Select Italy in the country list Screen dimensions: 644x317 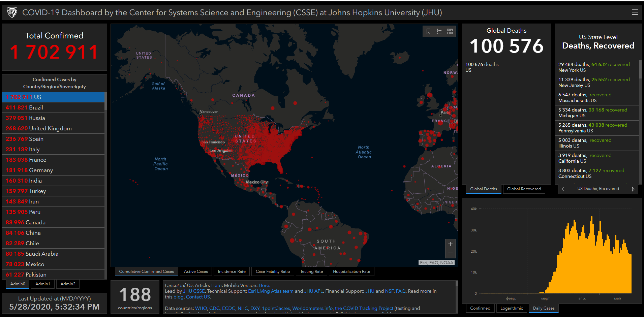coord(53,149)
